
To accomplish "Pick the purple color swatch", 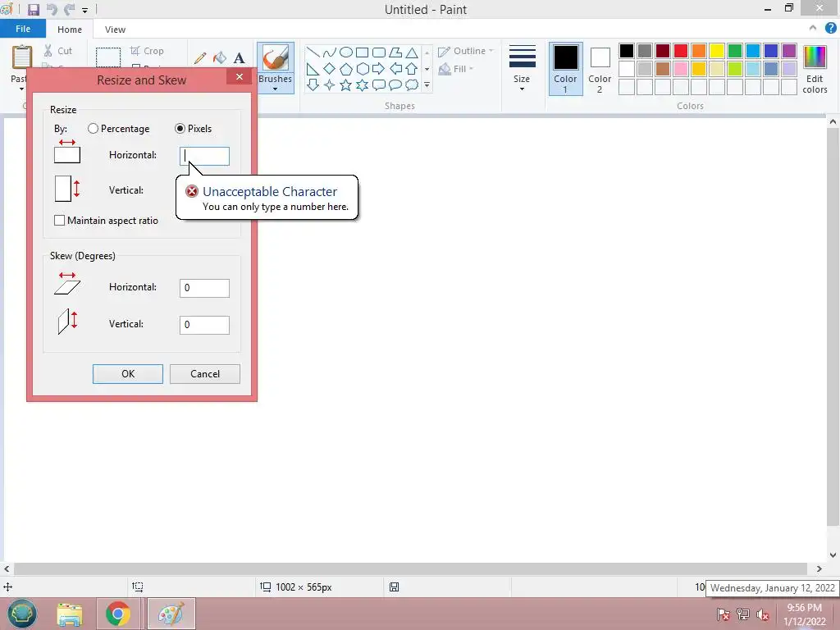I will [x=789, y=51].
